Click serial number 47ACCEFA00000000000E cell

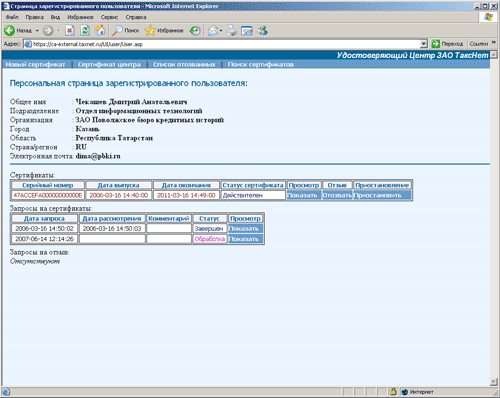click(x=48, y=195)
